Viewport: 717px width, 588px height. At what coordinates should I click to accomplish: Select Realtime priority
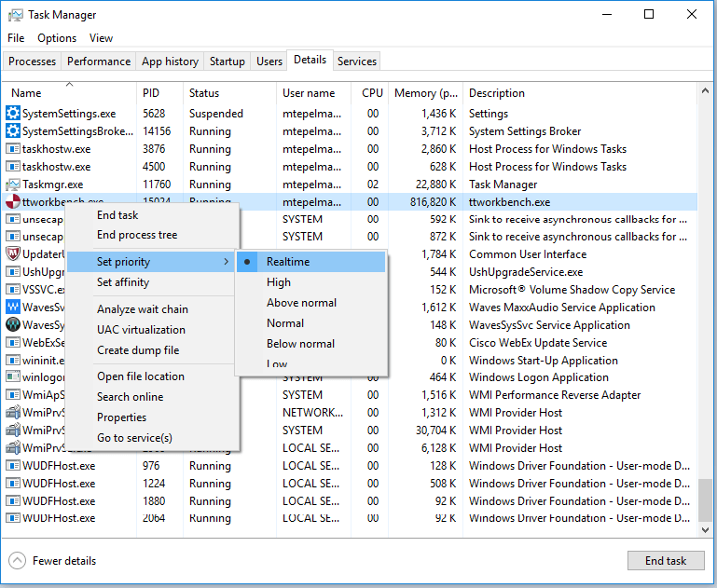[310, 262]
